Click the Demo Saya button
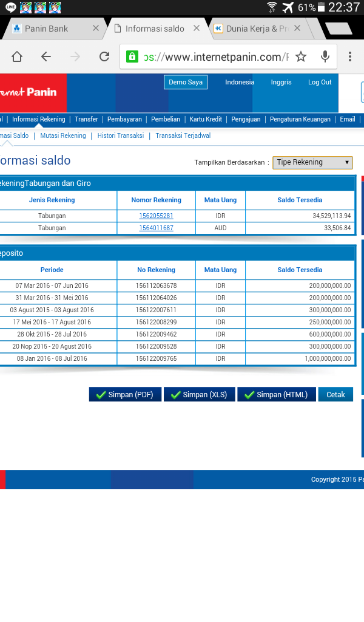Image resolution: width=364 pixels, height=622 pixels. click(186, 82)
